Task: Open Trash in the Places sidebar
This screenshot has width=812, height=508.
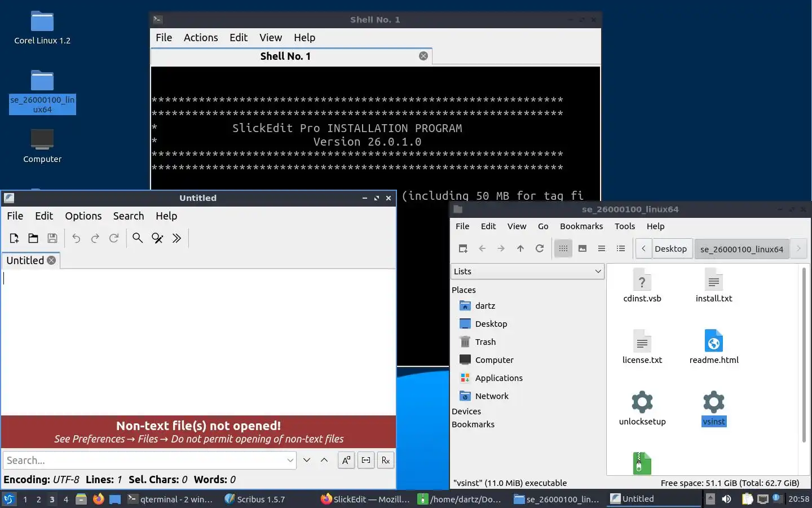Action: click(x=485, y=341)
